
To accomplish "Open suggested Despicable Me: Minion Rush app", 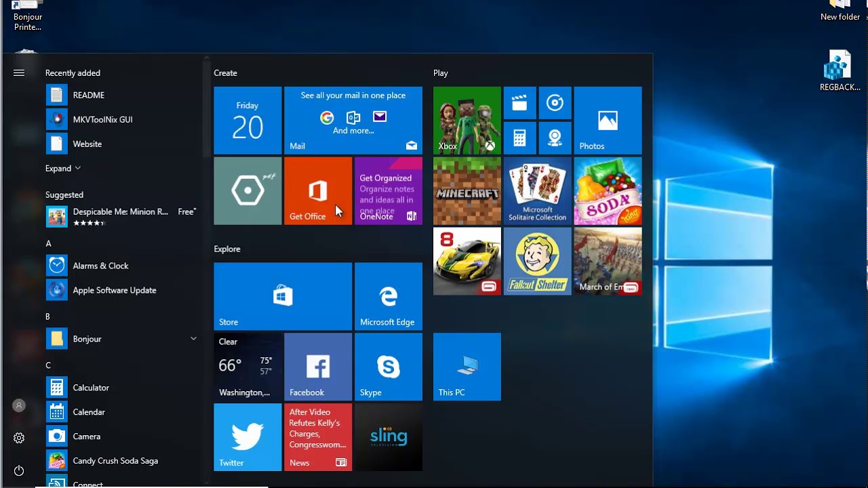I will 122,217.
